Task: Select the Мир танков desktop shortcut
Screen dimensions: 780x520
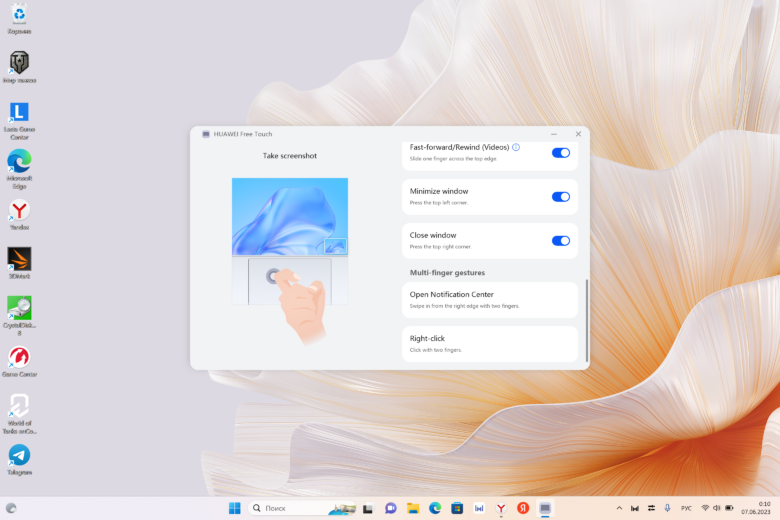Action: coord(19,67)
